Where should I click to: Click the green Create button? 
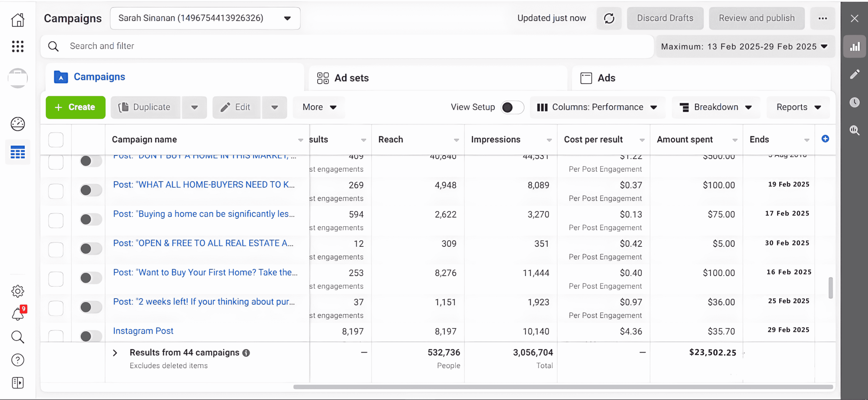(x=76, y=107)
